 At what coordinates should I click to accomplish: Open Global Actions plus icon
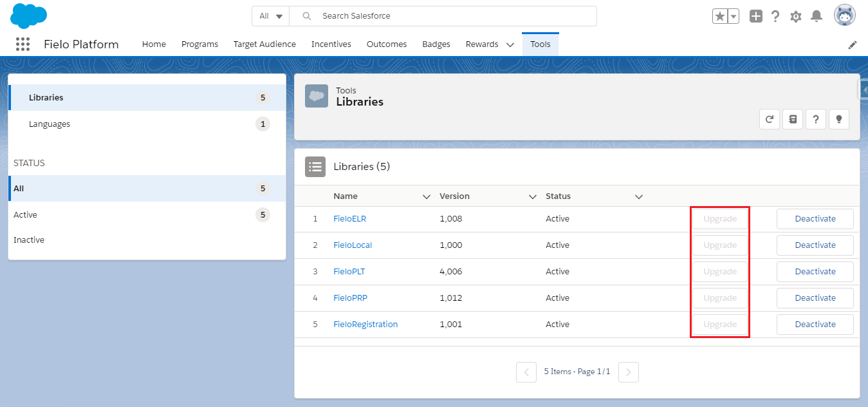pyautogui.click(x=756, y=16)
